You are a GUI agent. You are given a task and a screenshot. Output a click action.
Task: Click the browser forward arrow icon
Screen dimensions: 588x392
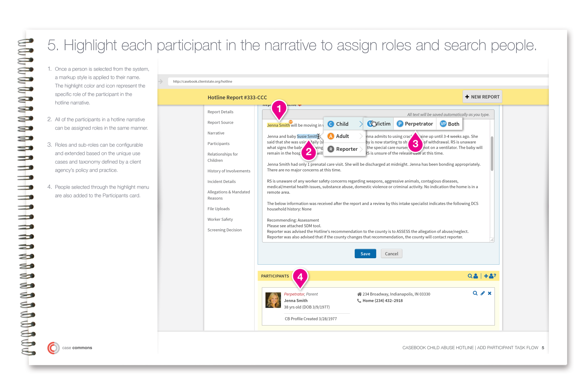coord(161,82)
